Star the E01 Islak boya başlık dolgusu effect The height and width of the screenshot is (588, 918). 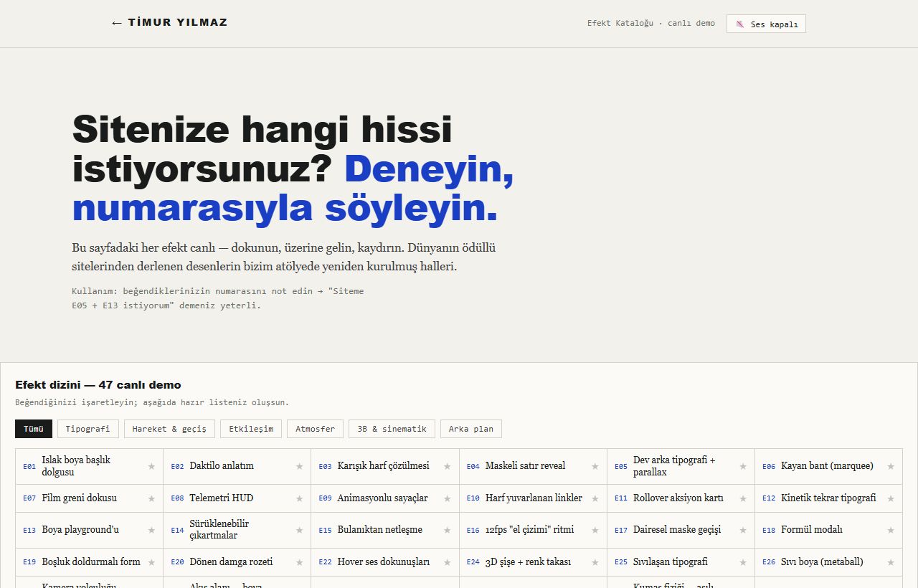pyautogui.click(x=151, y=466)
